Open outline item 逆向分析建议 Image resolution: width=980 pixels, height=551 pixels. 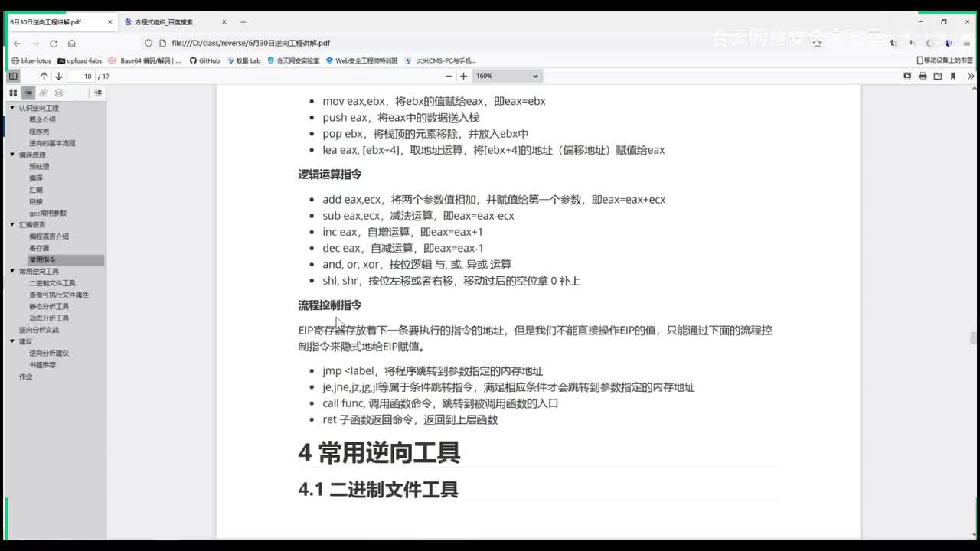coord(49,354)
